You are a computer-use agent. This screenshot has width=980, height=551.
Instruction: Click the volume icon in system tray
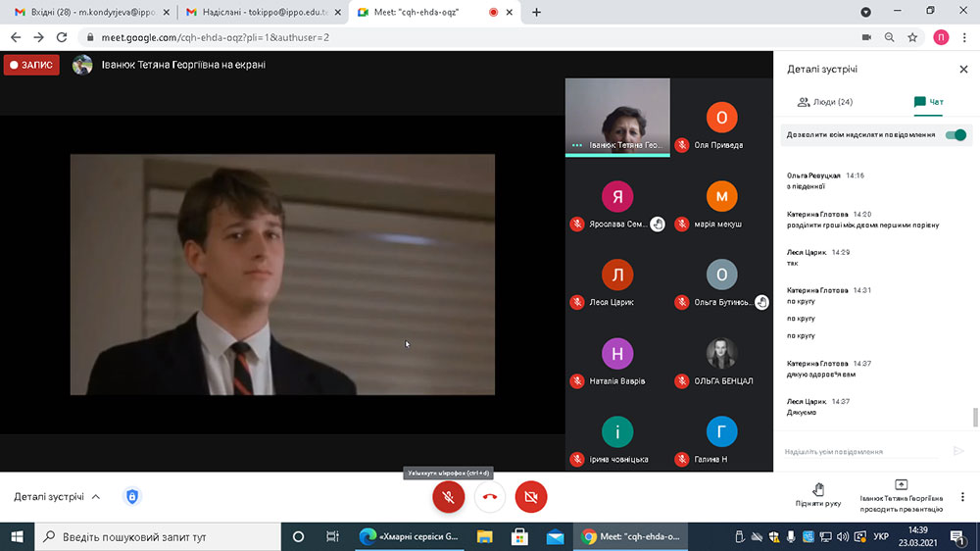tap(843, 536)
